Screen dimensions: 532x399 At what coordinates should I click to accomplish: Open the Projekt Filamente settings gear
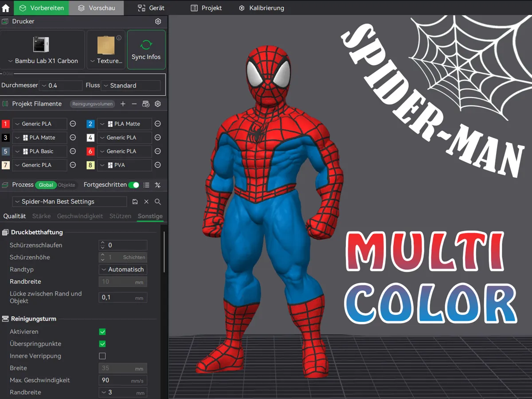(x=157, y=104)
